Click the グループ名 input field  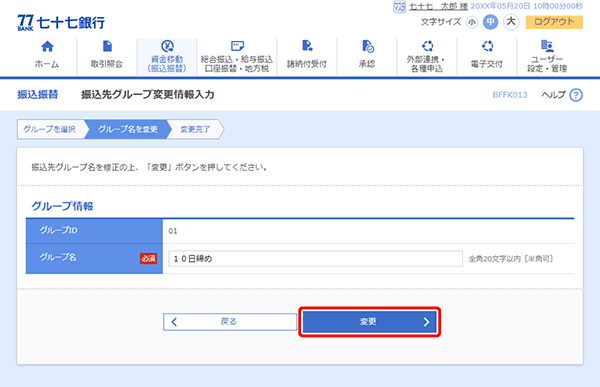point(315,259)
